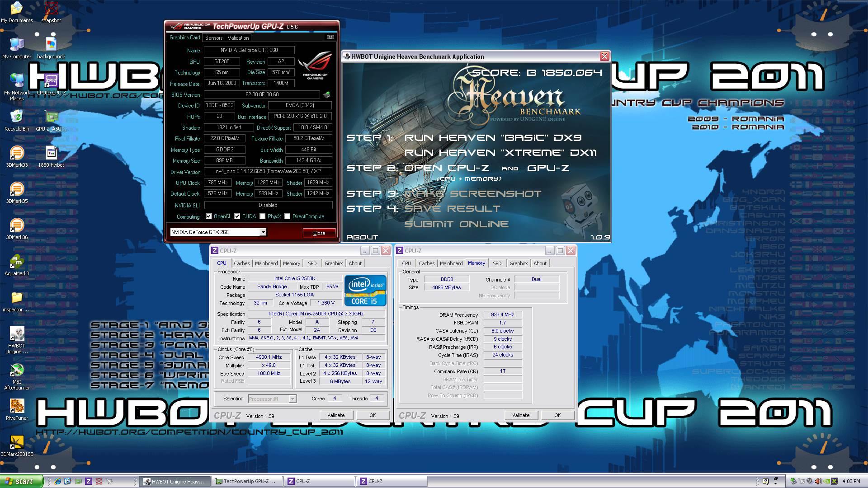This screenshot has height=488, width=868.
Task: Click the GPU-Z screenshot camera icon
Action: 330,37
